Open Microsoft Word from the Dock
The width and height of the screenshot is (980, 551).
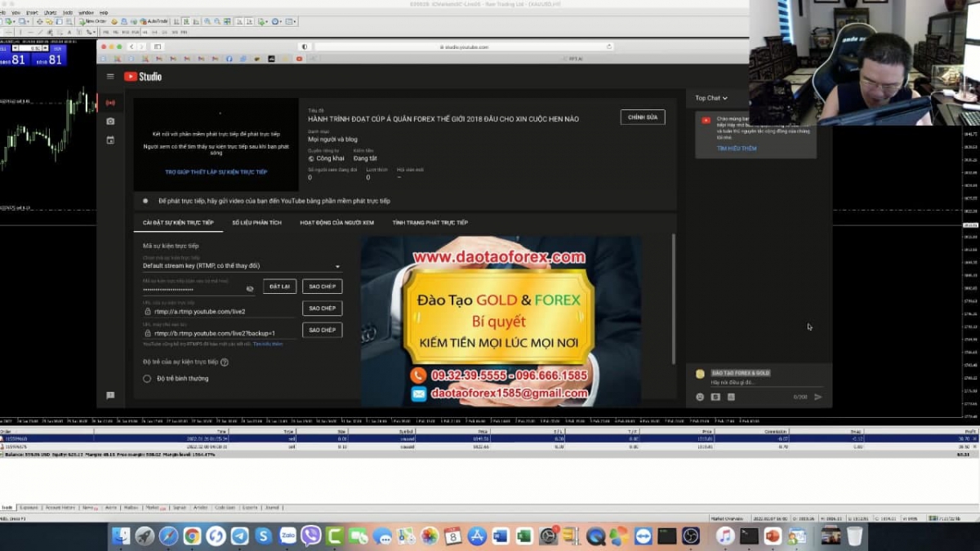tap(501, 535)
